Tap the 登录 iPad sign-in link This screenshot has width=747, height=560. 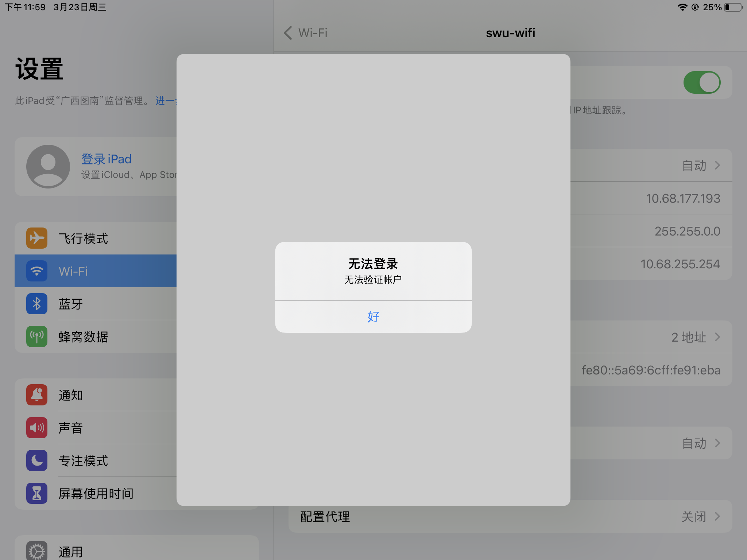point(106,159)
